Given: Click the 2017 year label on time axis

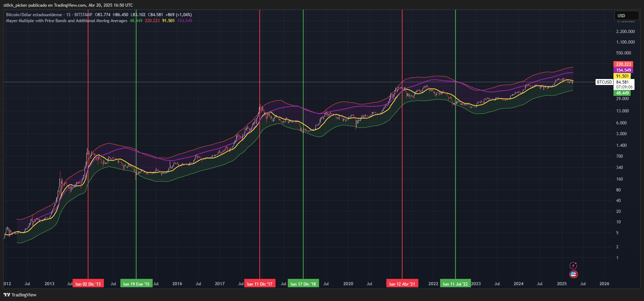Looking at the screenshot, I should click(x=220, y=284).
